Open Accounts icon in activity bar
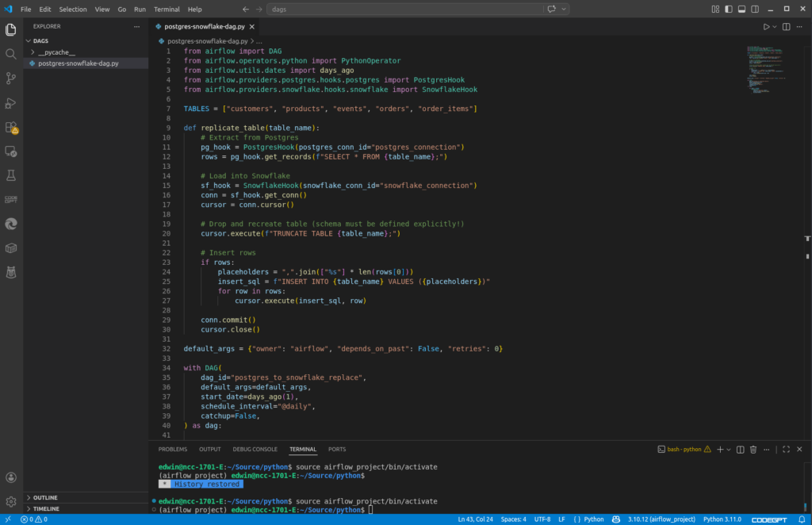This screenshot has height=525, width=812. click(11, 477)
